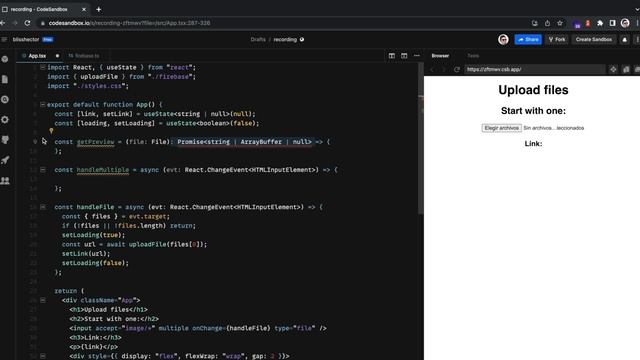Click the Free plan badge
This screenshot has width=640, height=360.
48,40
